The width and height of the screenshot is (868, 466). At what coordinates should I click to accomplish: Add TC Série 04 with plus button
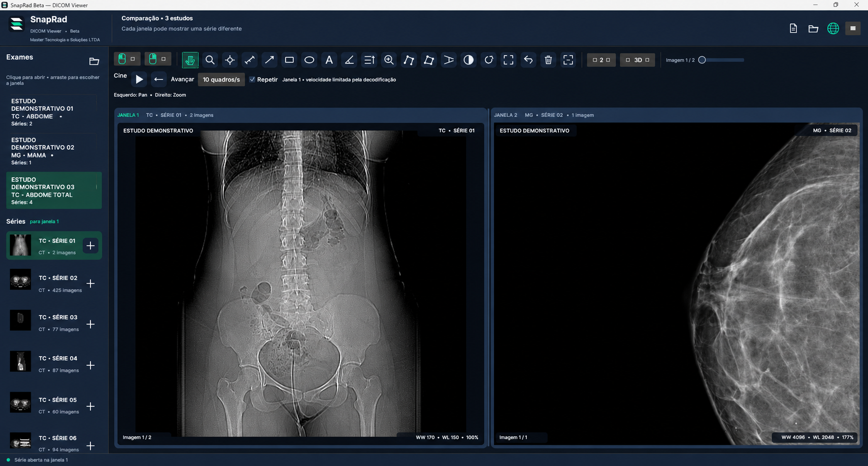click(90, 366)
